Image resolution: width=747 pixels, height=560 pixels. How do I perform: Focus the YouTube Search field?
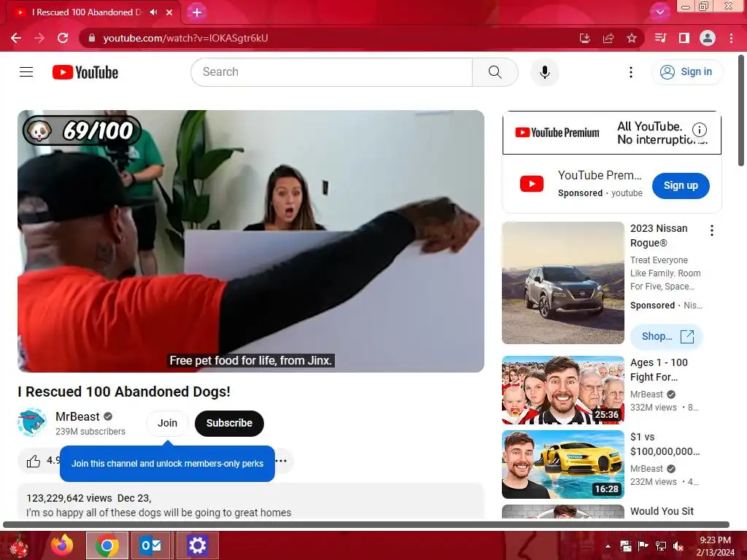[x=332, y=72]
